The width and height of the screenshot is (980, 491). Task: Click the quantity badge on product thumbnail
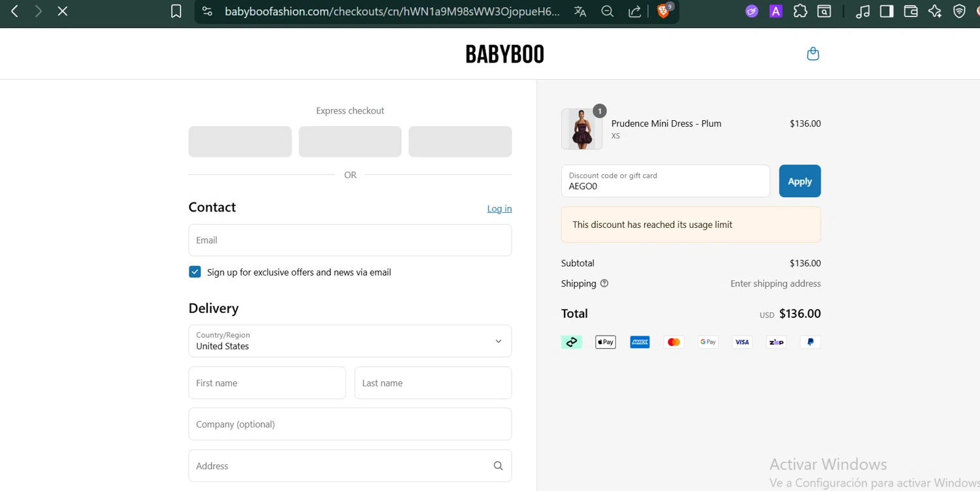pos(599,111)
